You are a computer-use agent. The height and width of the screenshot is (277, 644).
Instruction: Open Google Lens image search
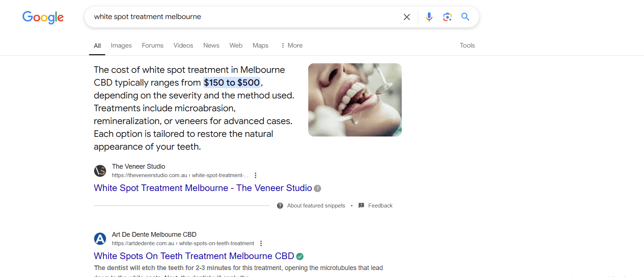point(447,17)
